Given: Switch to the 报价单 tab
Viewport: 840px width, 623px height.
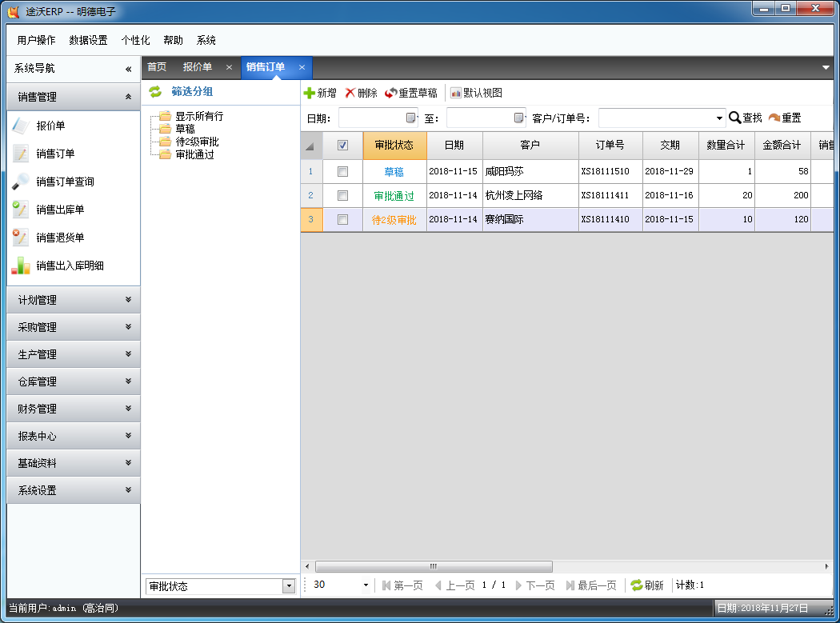Looking at the screenshot, I should (x=198, y=67).
